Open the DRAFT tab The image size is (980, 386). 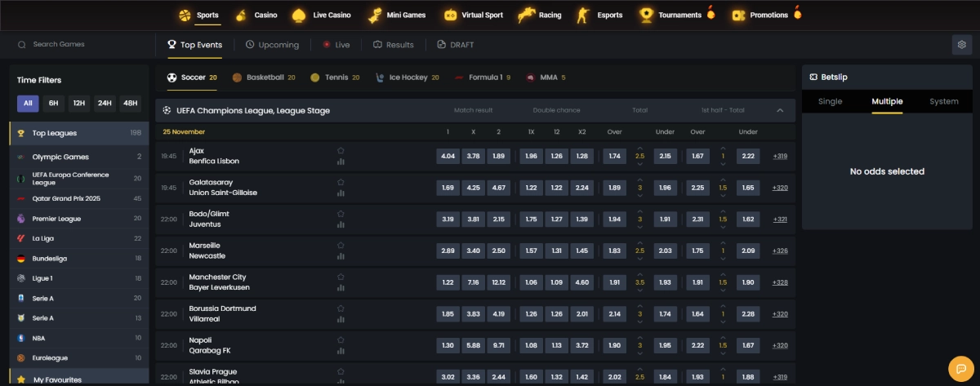click(455, 45)
